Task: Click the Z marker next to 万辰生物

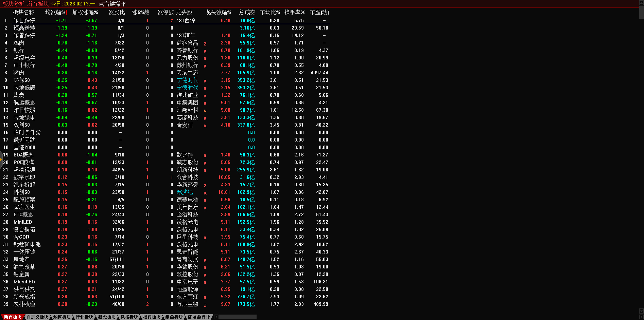Action: 205,305
